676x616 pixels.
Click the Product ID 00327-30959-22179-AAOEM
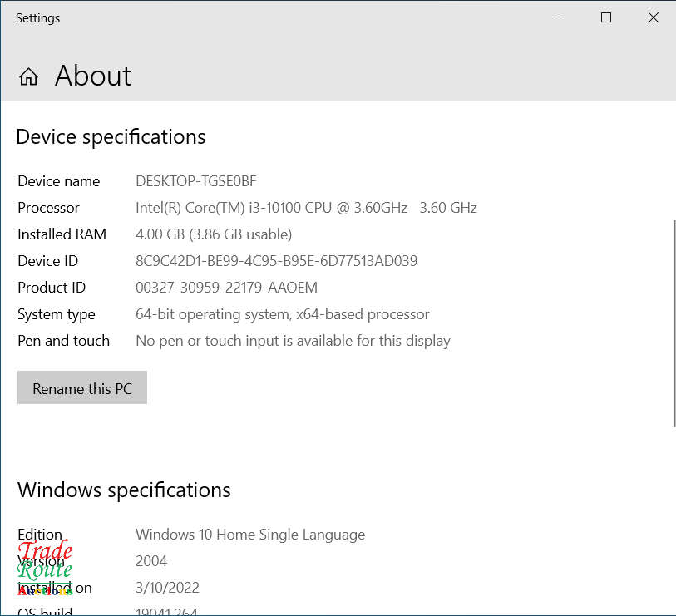point(226,288)
